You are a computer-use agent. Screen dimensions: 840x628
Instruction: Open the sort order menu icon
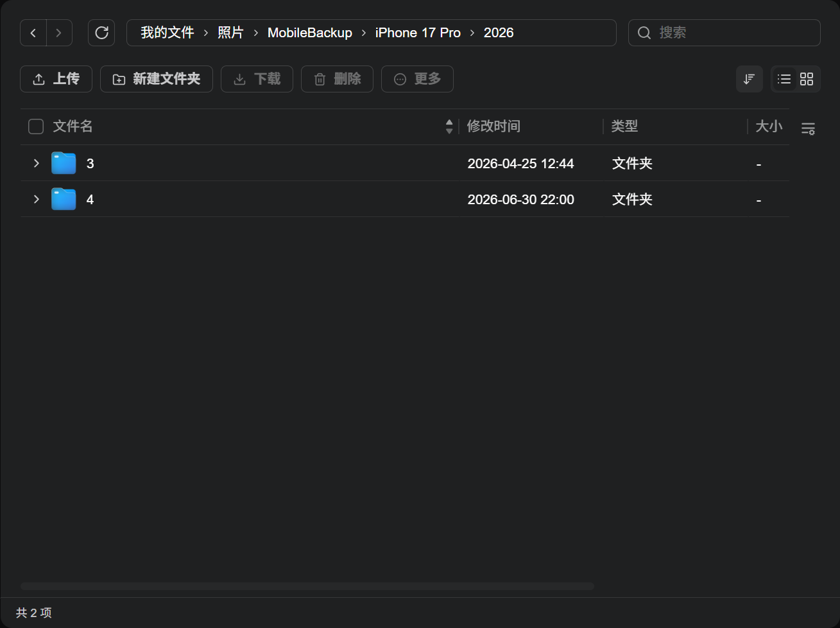(x=749, y=79)
